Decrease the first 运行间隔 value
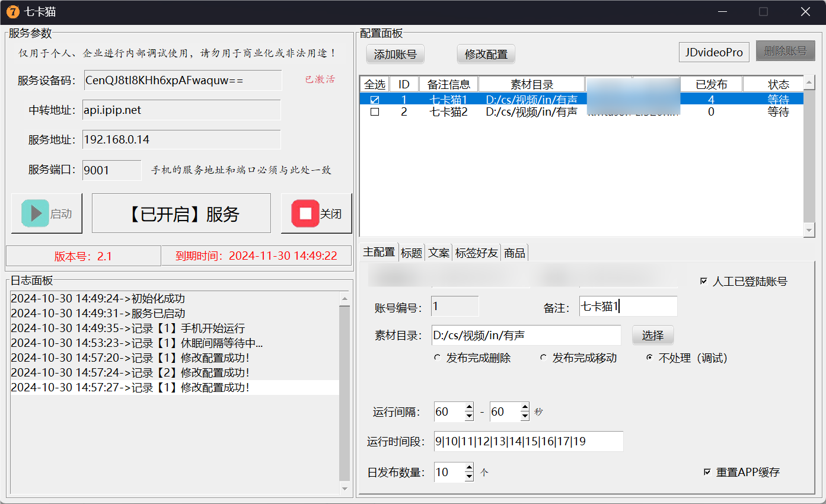826x504 pixels. [470, 416]
